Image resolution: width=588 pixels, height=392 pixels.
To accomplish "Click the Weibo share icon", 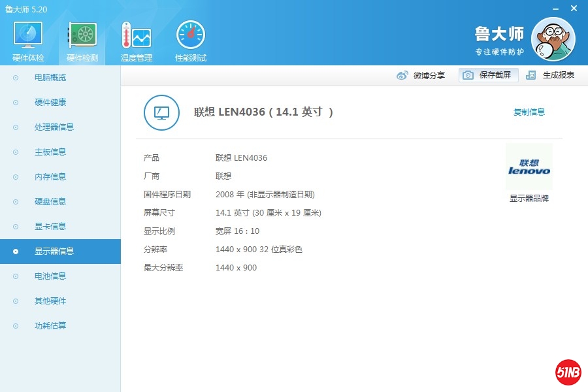I will pyautogui.click(x=402, y=75).
